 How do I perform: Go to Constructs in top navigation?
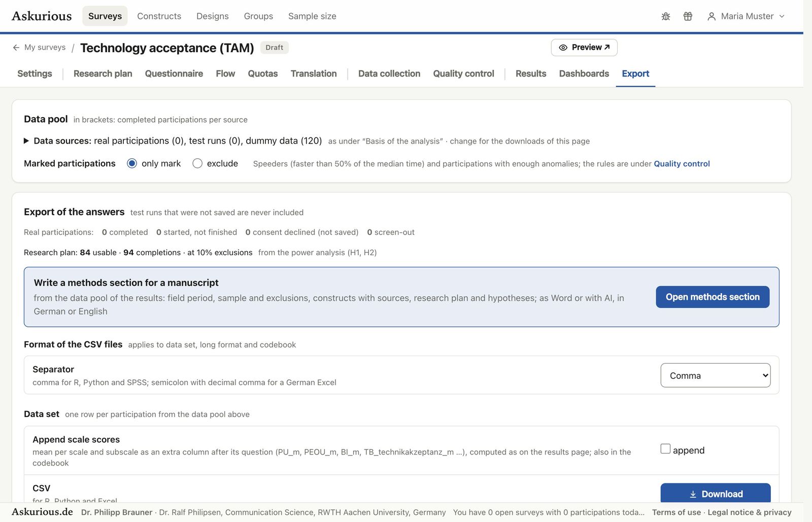click(x=159, y=16)
